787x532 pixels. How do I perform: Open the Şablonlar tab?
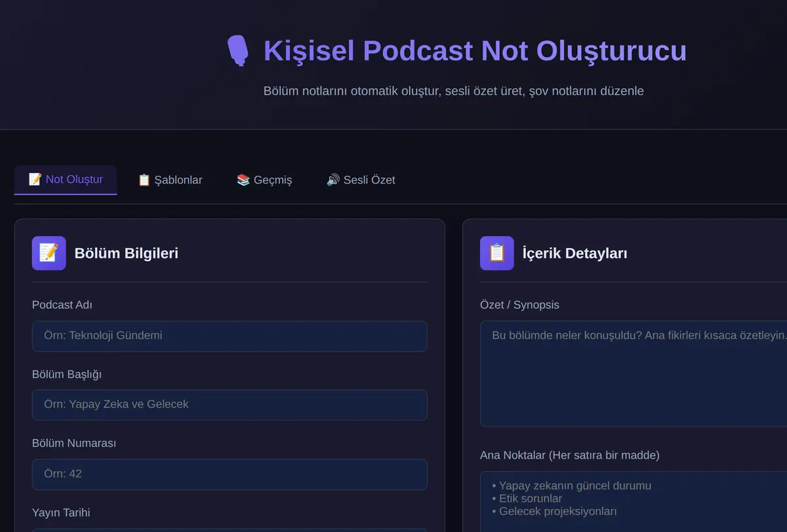coord(170,180)
